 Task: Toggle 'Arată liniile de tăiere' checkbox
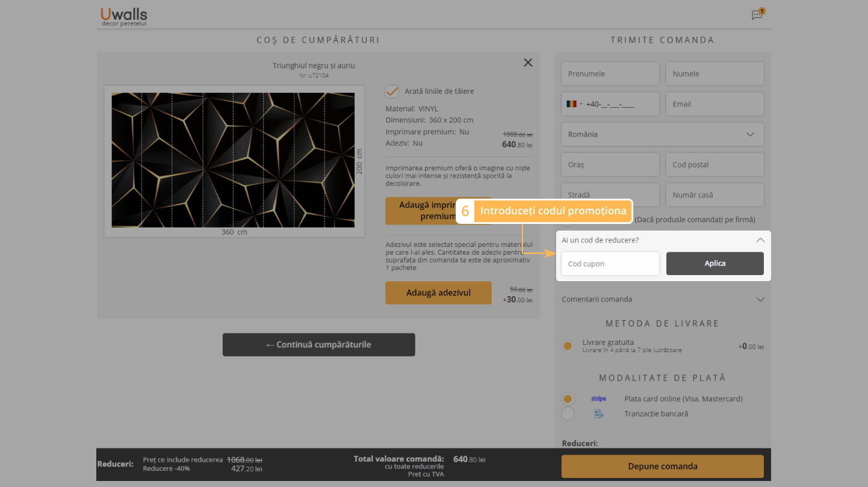[x=392, y=92]
